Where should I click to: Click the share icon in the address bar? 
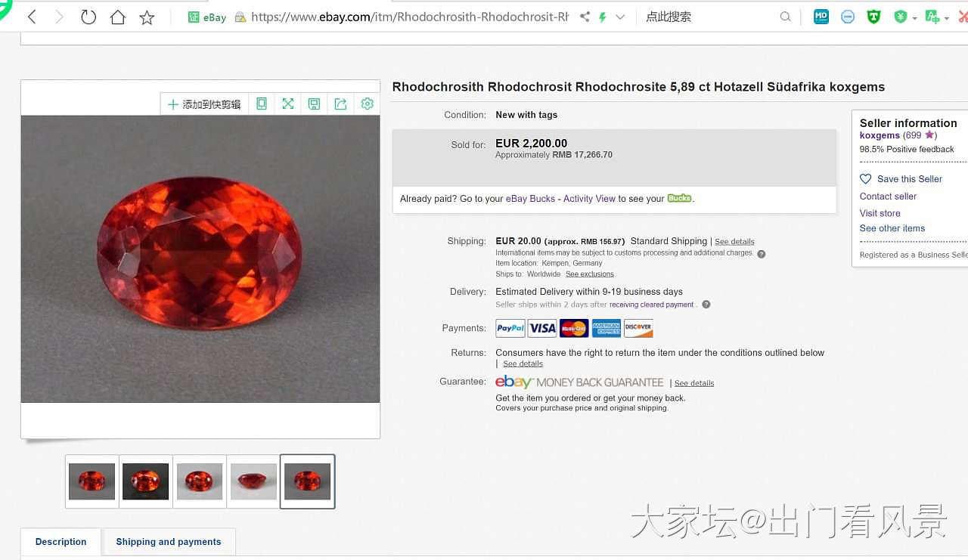(585, 17)
